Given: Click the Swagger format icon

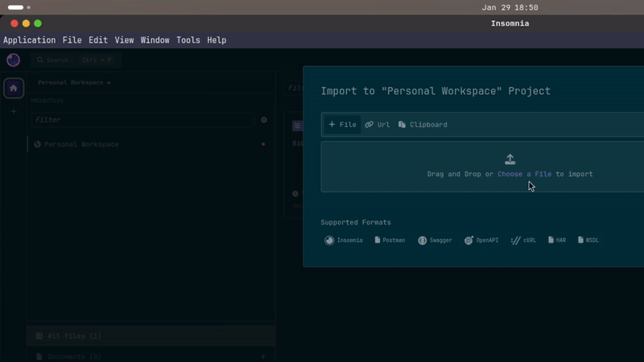Looking at the screenshot, I should click(x=422, y=240).
